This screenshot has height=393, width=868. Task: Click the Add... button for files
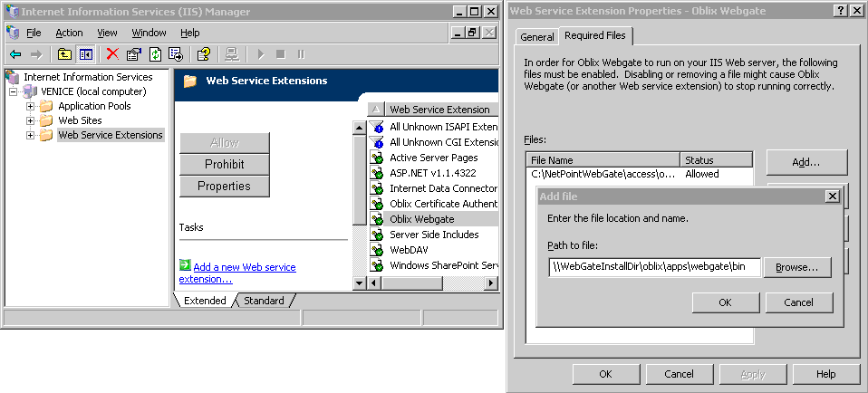click(806, 162)
